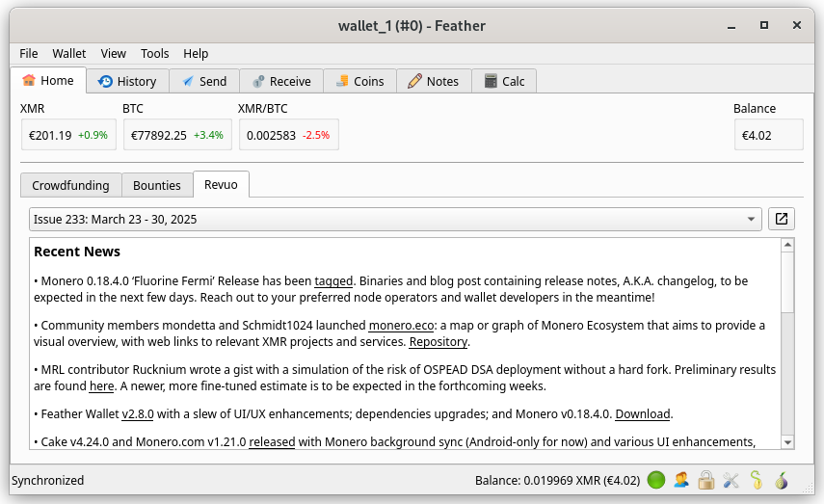Click the Balance €4.02 box
The image size is (824, 504).
(x=768, y=135)
